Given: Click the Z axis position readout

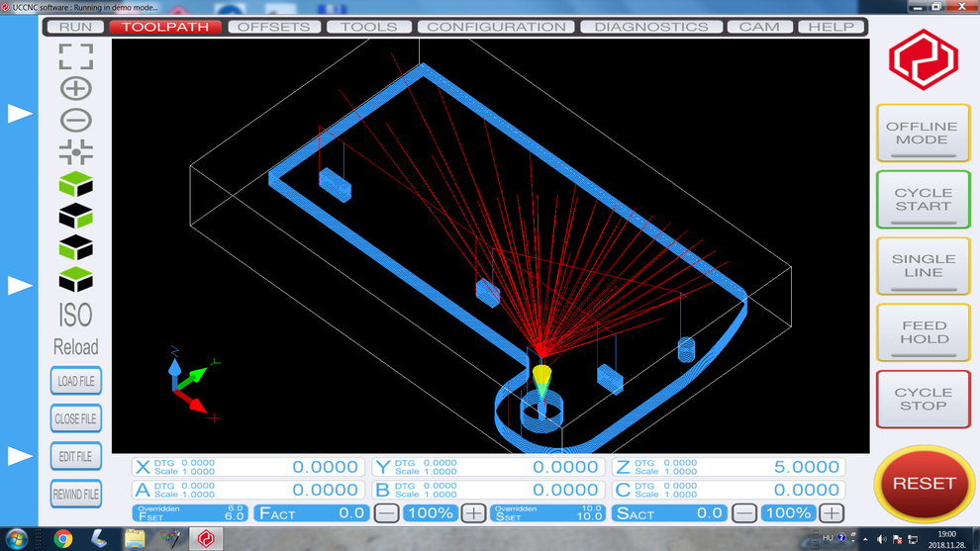Looking at the screenshot, I should [x=729, y=467].
